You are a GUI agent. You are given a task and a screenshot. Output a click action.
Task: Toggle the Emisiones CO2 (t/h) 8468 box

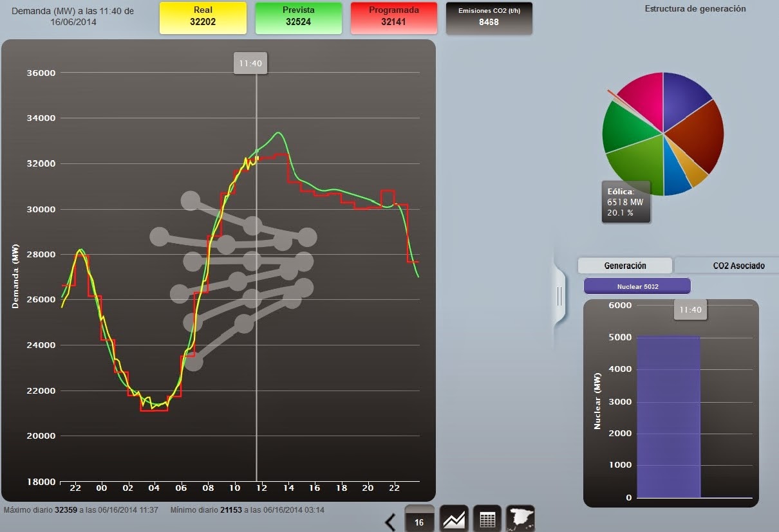click(x=489, y=17)
